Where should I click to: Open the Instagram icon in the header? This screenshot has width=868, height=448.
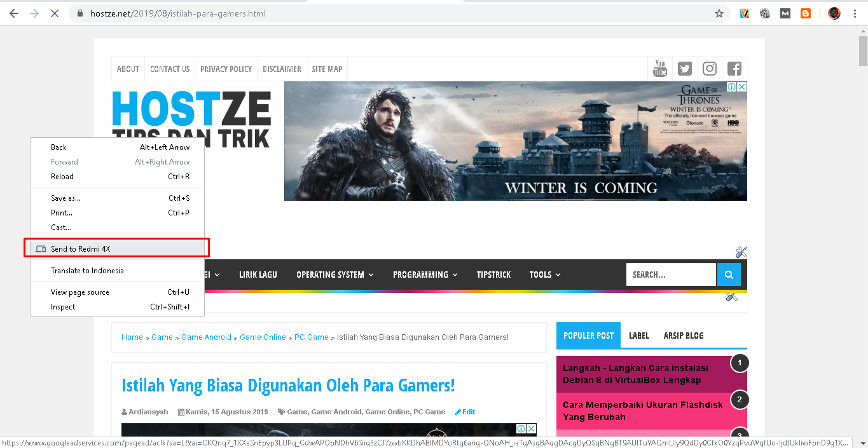(x=709, y=68)
